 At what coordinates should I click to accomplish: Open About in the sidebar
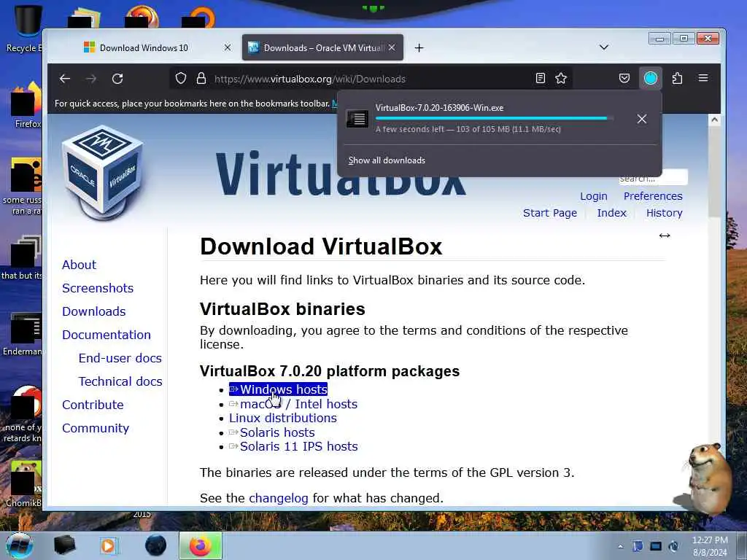[x=79, y=265]
